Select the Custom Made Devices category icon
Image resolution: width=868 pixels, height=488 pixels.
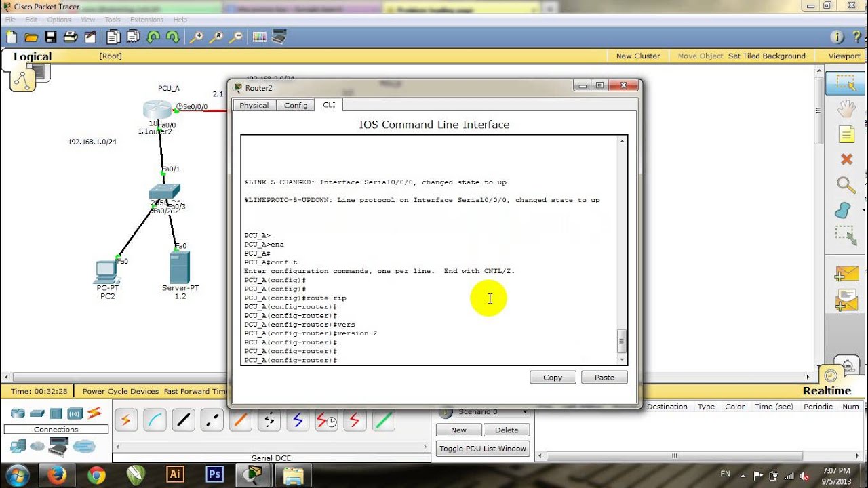click(x=59, y=447)
